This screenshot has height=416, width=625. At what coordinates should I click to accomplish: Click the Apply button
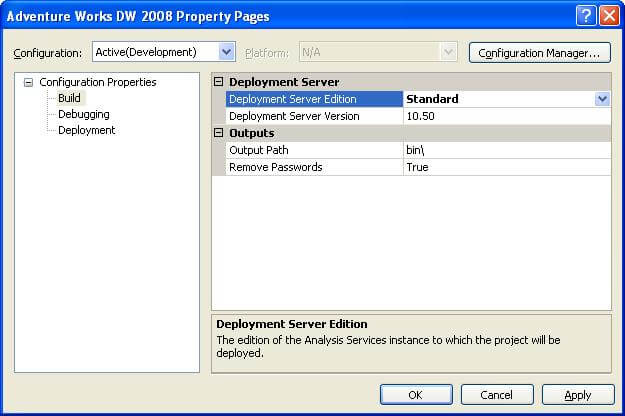[x=578, y=395]
